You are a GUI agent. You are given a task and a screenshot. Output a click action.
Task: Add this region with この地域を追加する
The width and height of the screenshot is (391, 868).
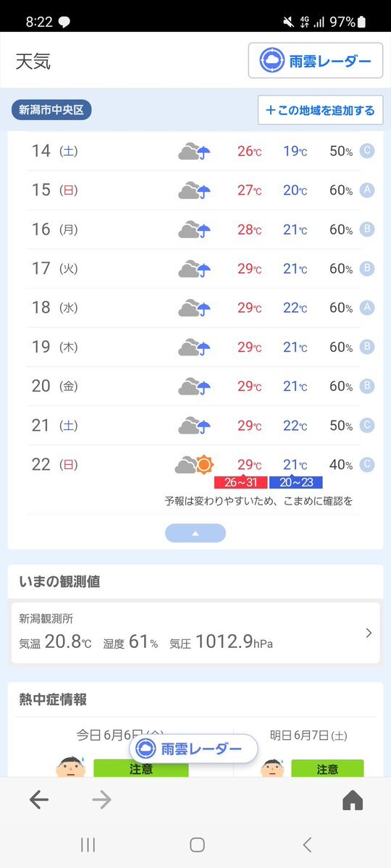[x=320, y=110]
